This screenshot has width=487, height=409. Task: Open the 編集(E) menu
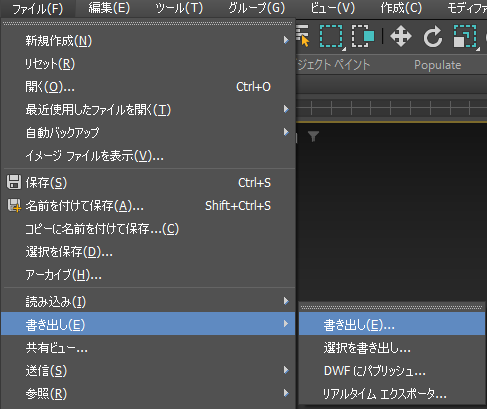coord(109,8)
